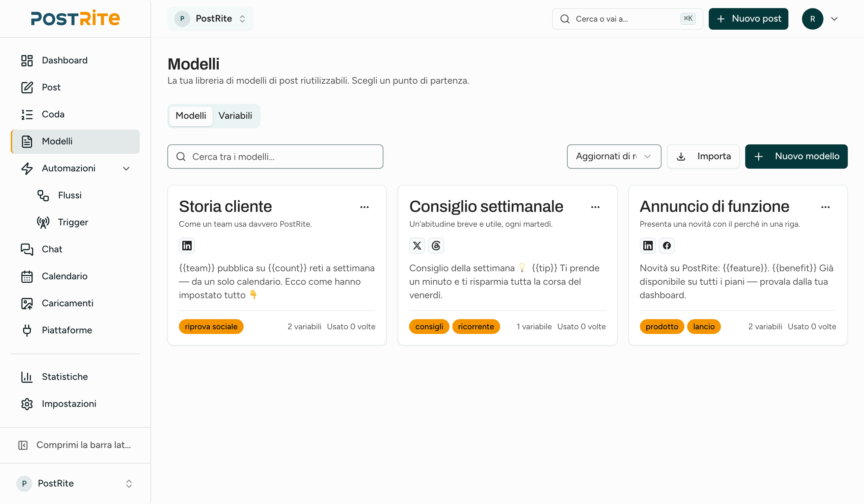The image size is (864, 504).
Task: Switch to the Modelli tab
Action: (x=191, y=116)
